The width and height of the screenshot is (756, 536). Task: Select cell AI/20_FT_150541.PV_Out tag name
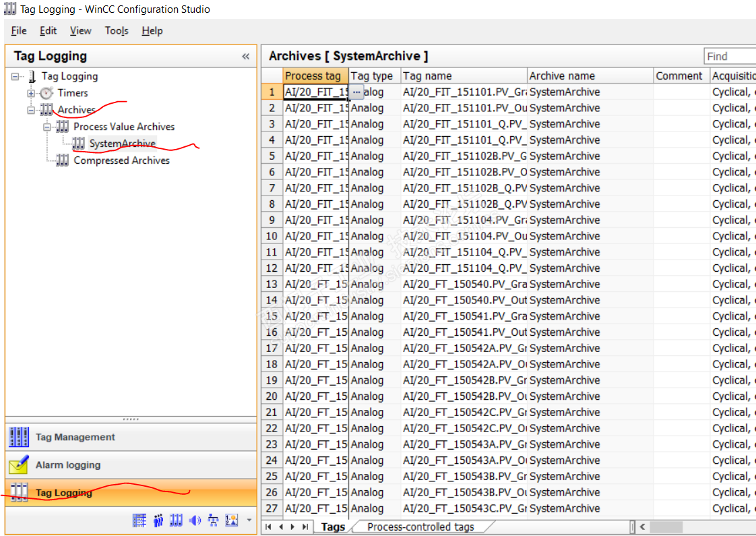[x=464, y=332]
